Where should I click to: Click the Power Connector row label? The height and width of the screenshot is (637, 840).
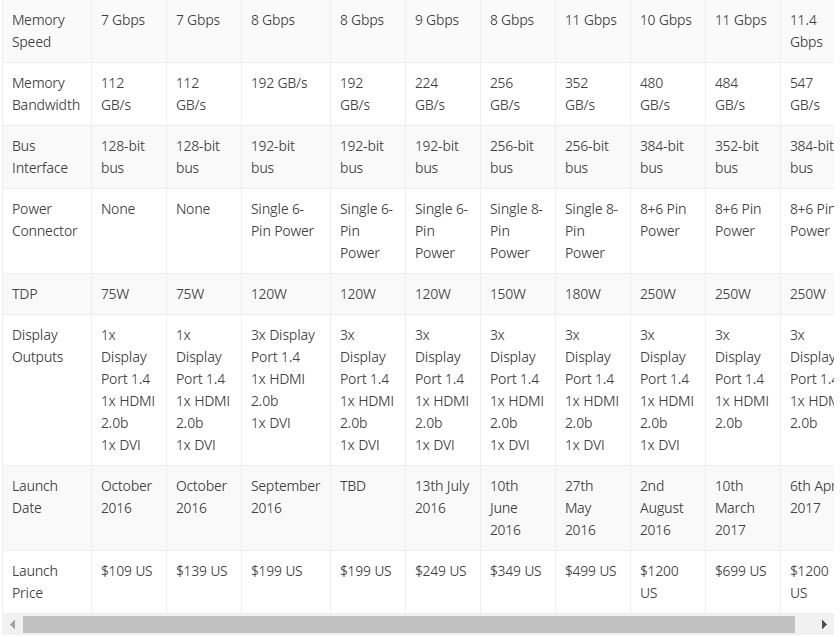point(45,220)
